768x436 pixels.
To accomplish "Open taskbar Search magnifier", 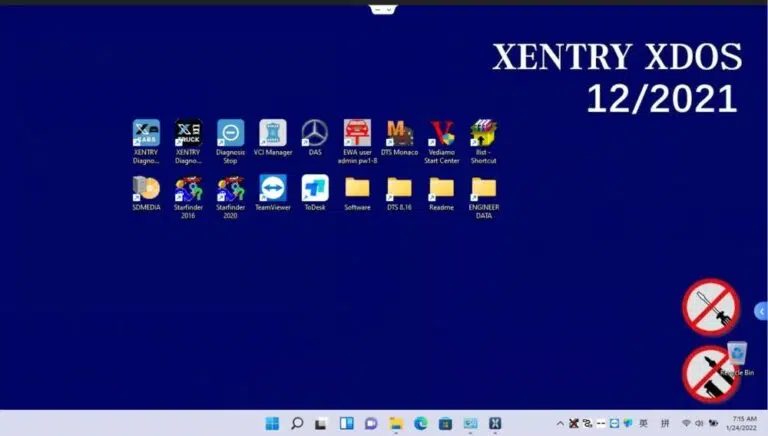I will (297, 424).
